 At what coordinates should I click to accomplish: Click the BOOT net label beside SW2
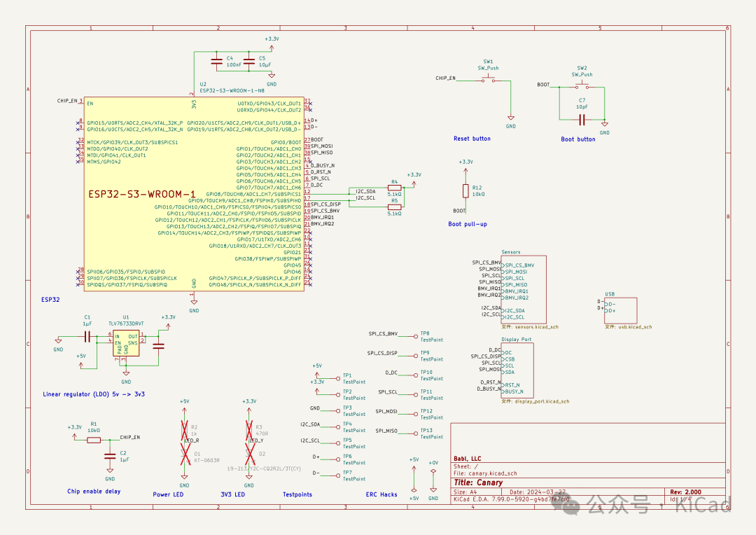[543, 85]
